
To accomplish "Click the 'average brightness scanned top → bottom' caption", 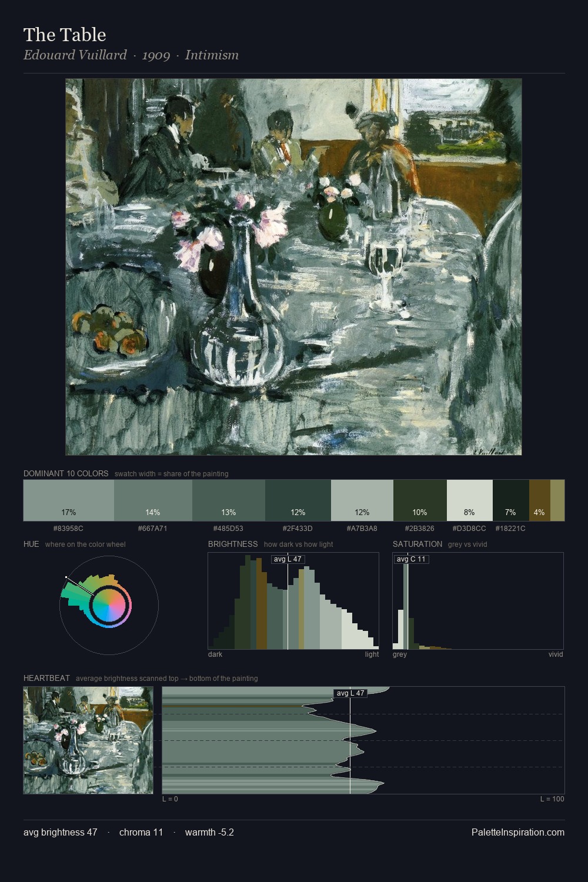I will tap(167, 679).
